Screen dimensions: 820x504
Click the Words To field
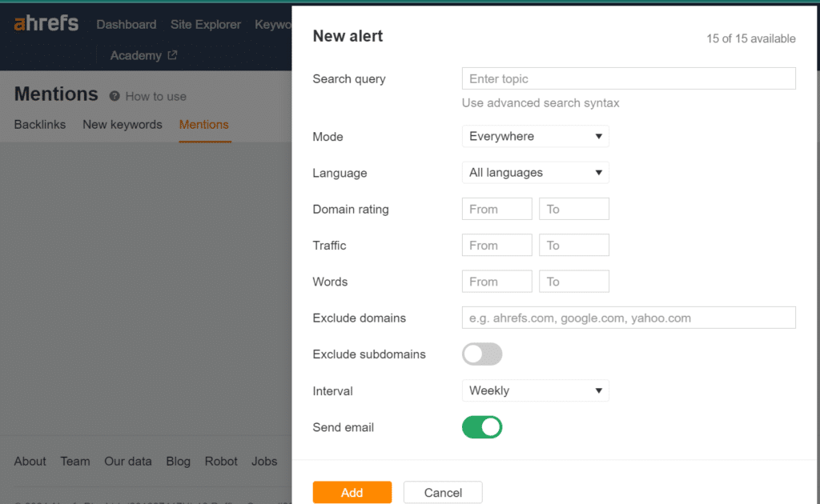tap(573, 282)
